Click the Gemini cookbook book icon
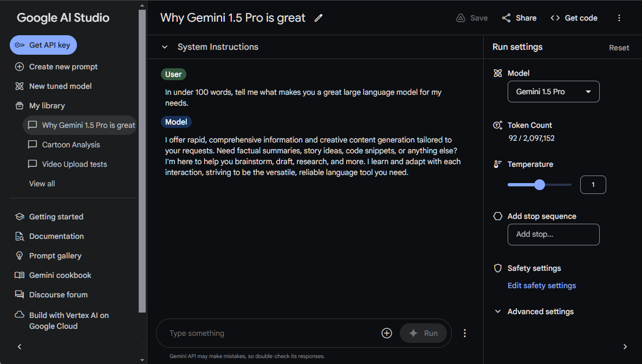This screenshot has height=364, width=642. point(20,275)
